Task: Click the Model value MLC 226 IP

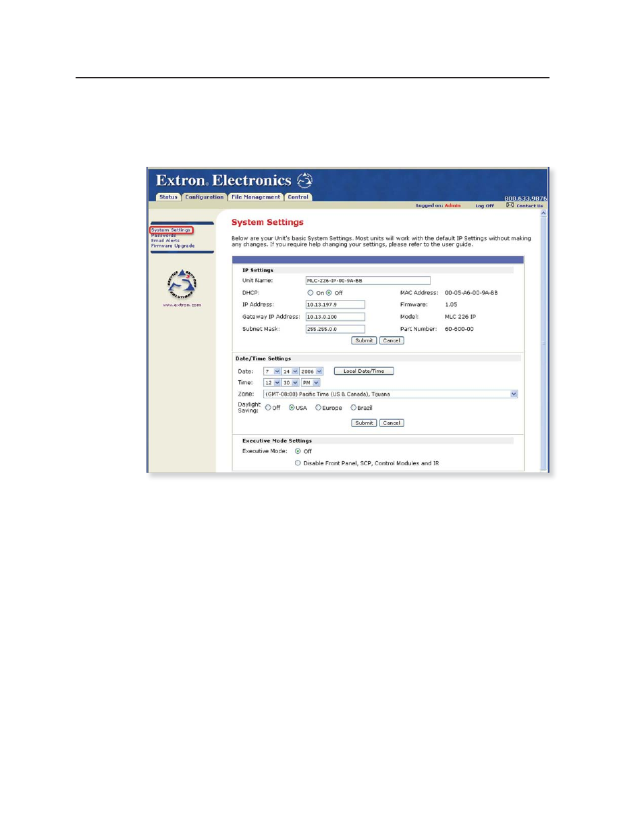Action: click(460, 317)
